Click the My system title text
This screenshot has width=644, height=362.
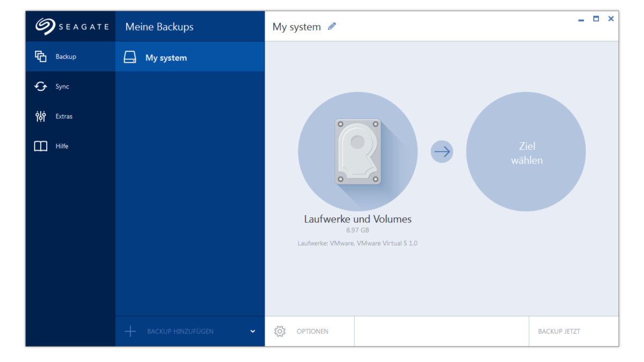tap(297, 27)
